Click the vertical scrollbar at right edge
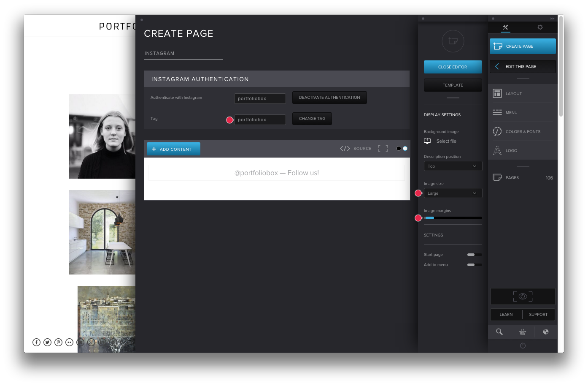The width and height of the screenshot is (588, 386). pyautogui.click(x=561, y=66)
